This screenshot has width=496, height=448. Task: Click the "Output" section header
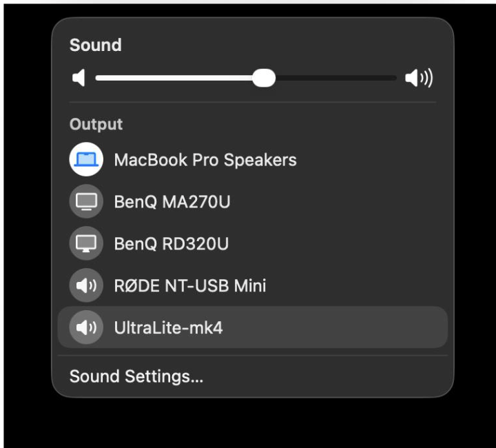point(96,124)
